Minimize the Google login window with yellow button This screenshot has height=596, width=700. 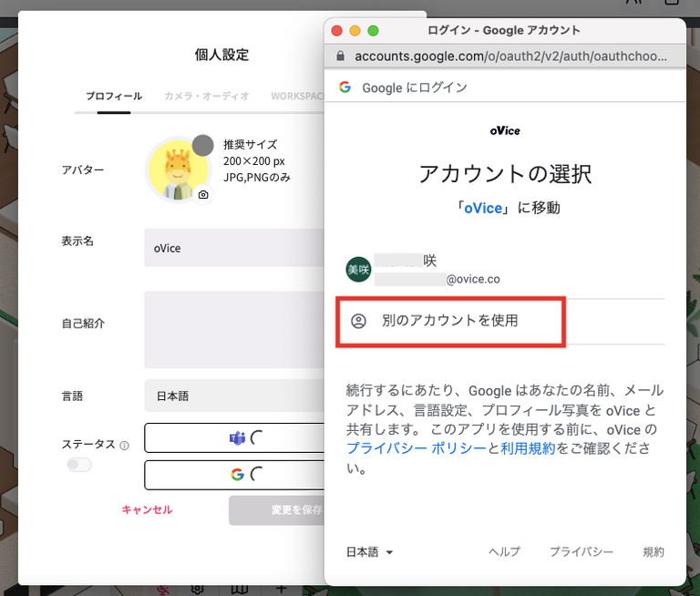click(355, 30)
